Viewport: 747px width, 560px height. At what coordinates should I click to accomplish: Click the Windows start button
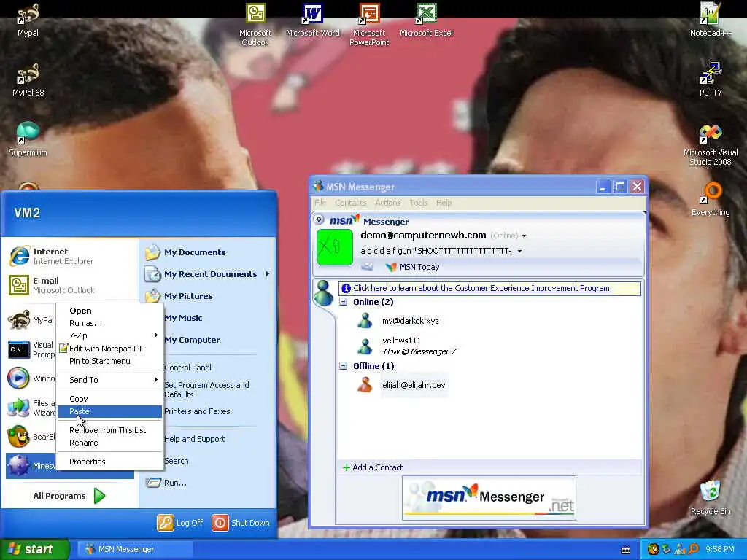[x=34, y=549]
